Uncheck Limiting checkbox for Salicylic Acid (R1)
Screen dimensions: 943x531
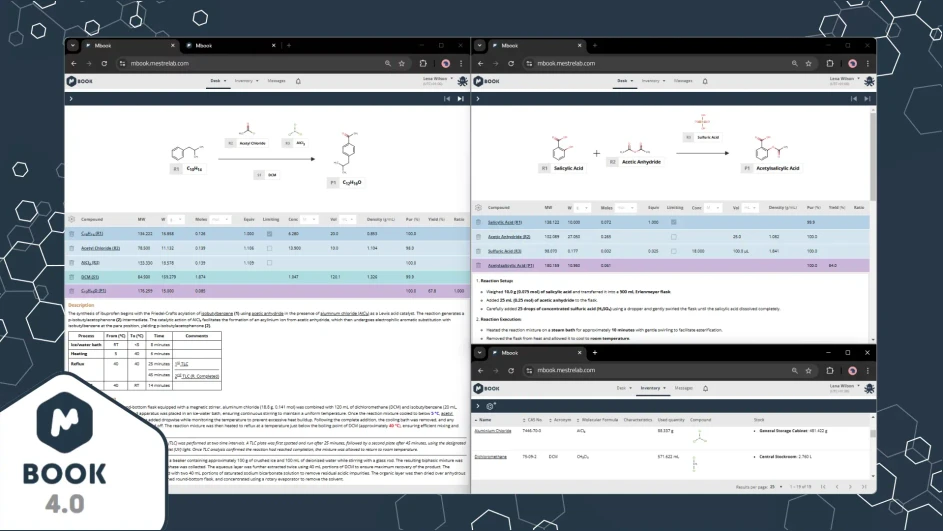pos(674,222)
